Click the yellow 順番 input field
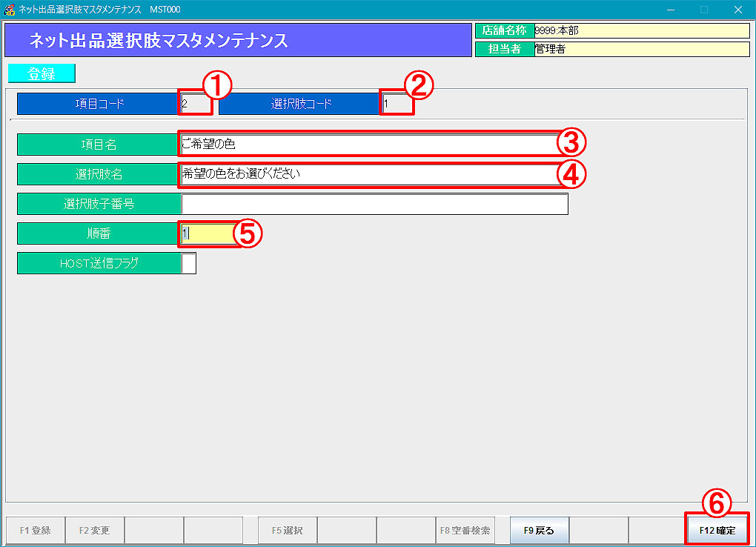Screen dimensions: 756x547 [209, 233]
